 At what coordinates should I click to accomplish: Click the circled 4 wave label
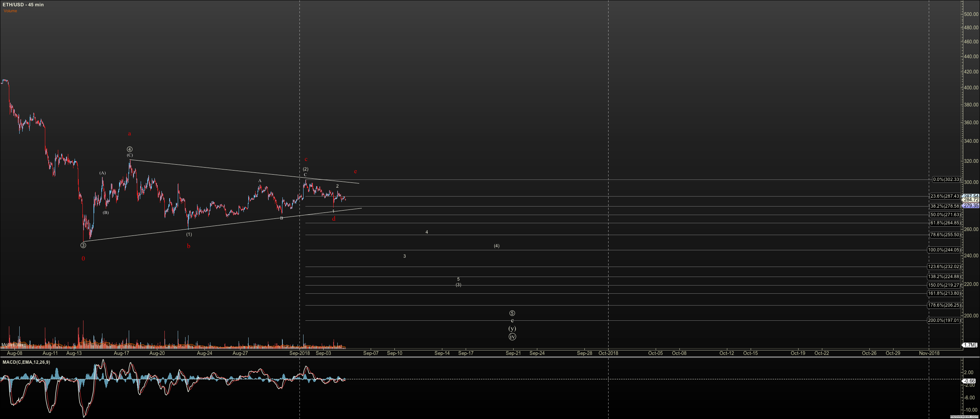click(130, 149)
